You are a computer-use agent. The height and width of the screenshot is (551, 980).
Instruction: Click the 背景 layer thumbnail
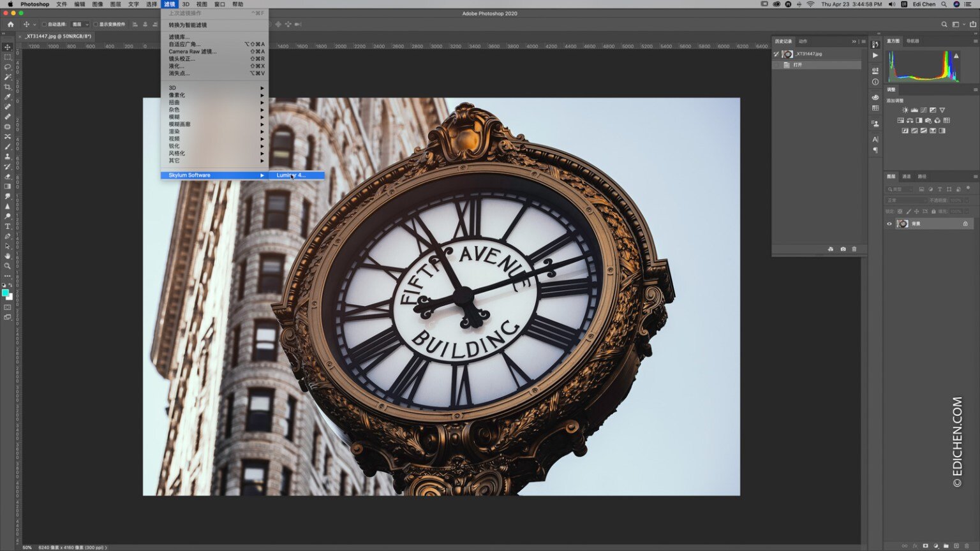point(902,224)
